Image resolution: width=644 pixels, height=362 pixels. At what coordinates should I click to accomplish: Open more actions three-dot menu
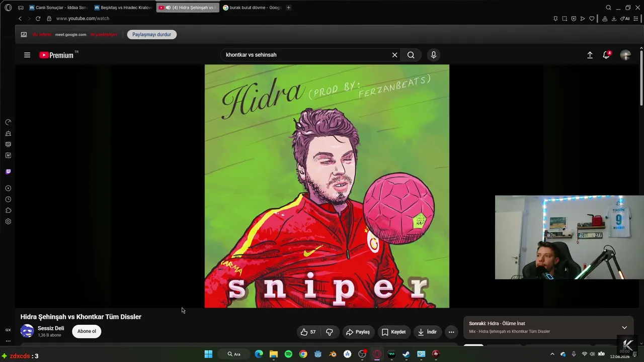(451, 332)
